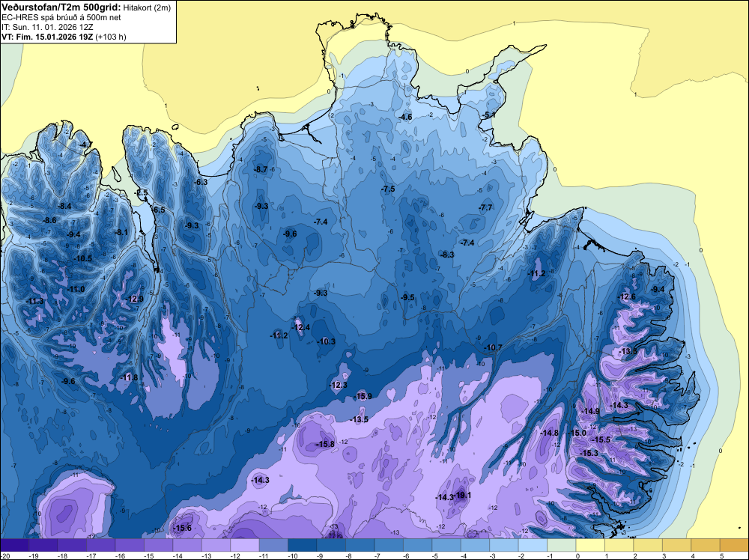Click the -10.5 temperature label
The width and height of the screenshot is (749, 560).
tap(82, 258)
